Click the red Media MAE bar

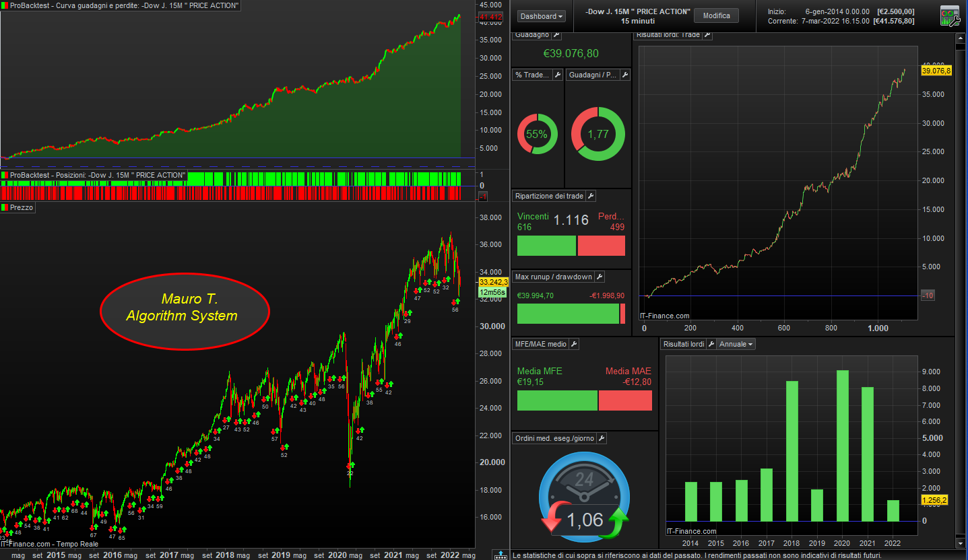(x=625, y=400)
